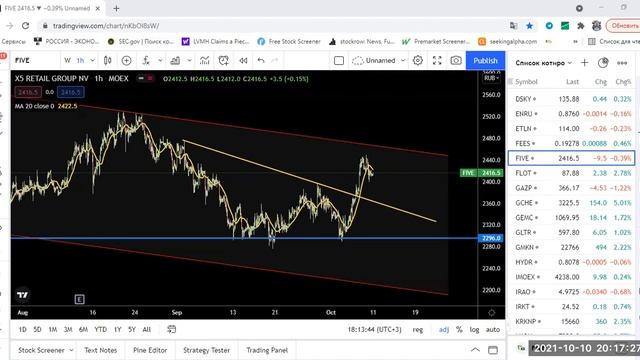Image resolution: width=640 pixels, height=360 pixels.
Task: Open the candlestick chart style selector
Action: 107,60
